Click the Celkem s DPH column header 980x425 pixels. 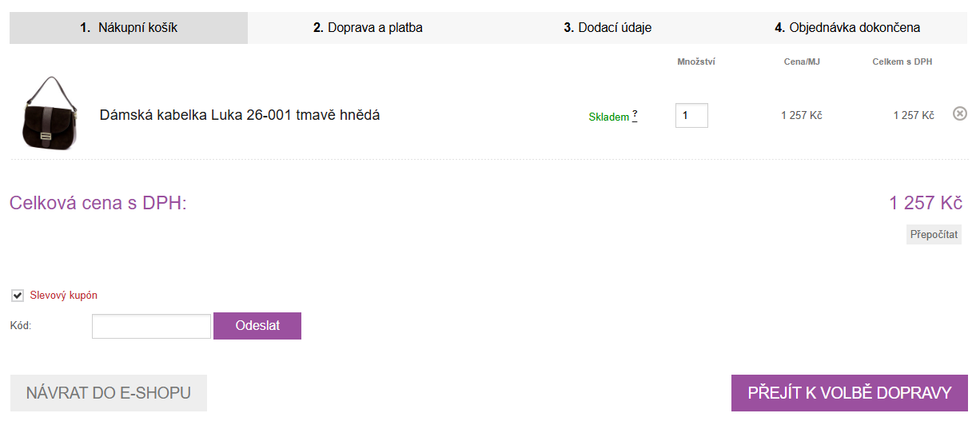[x=902, y=62]
